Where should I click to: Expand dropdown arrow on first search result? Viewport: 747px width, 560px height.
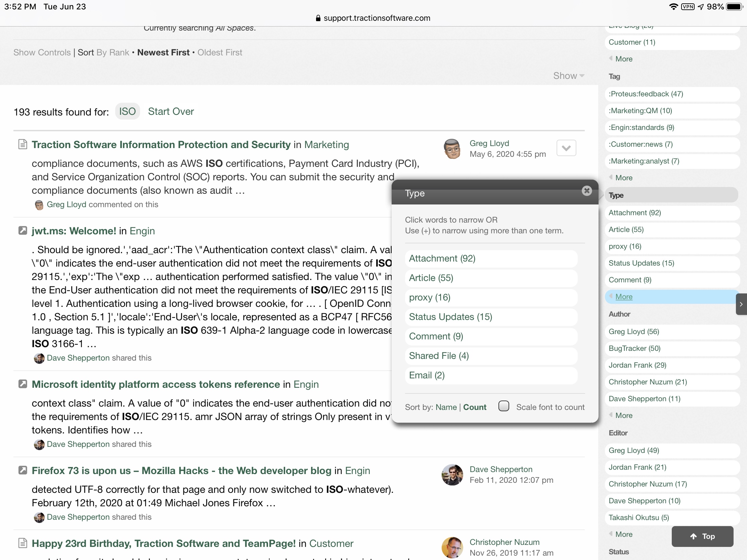point(566,148)
